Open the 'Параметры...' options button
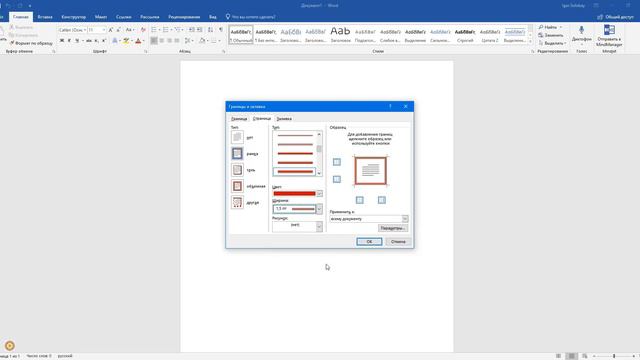Viewport: 640px width, 360px height. [393, 228]
